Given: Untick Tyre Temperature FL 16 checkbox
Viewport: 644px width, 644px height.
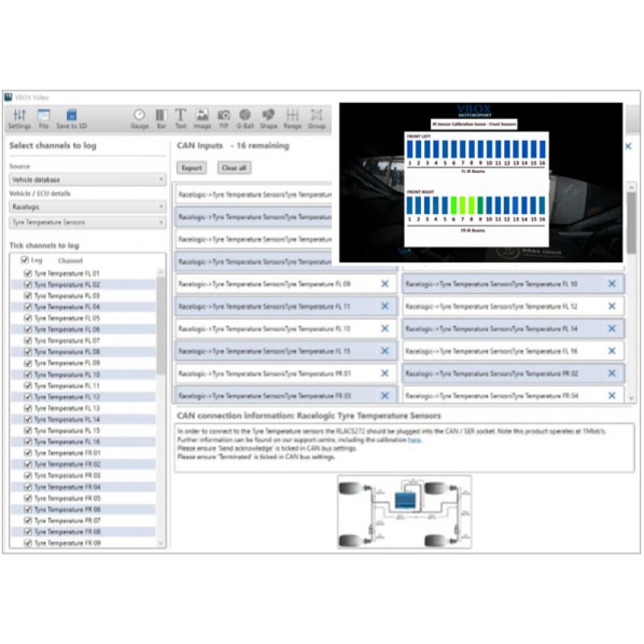Looking at the screenshot, I should point(28,441).
